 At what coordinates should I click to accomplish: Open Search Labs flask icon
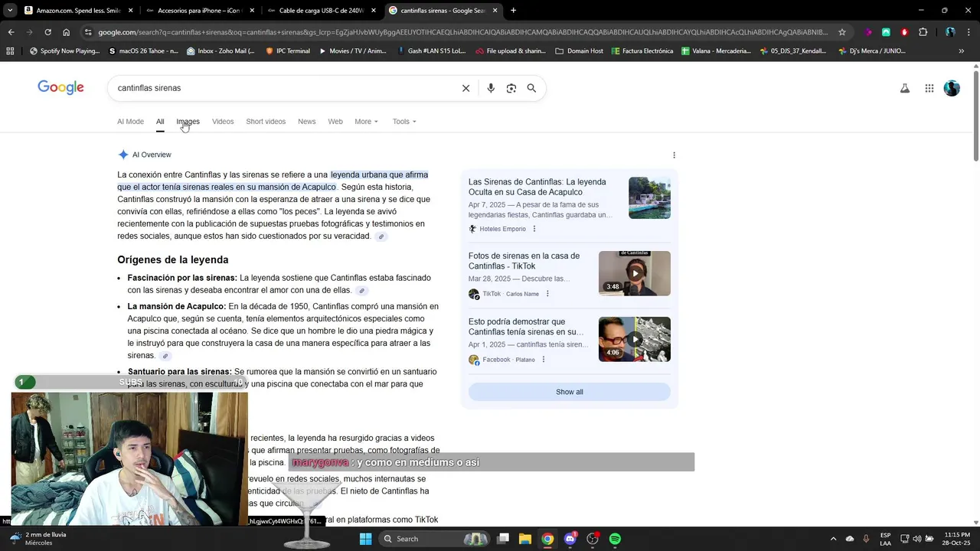coord(905,88)
